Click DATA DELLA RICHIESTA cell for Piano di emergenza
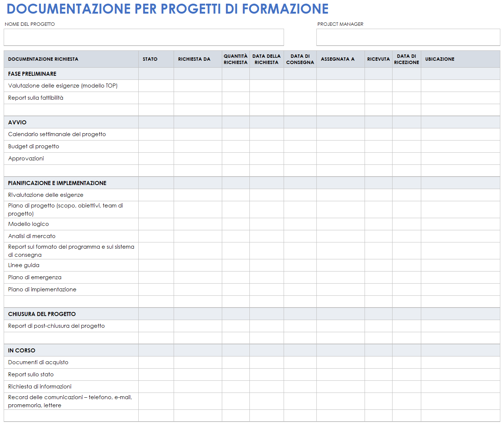The width and height of the screenshot is (504, 426). 267,277
